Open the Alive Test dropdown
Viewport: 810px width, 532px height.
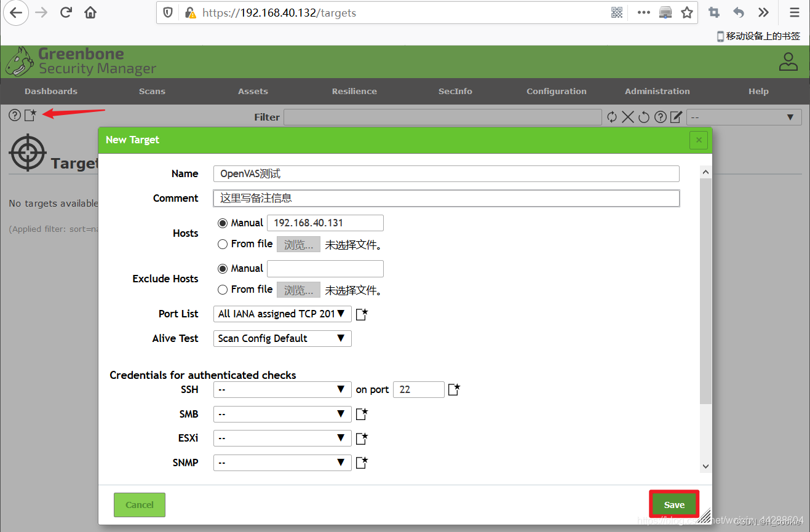click(282, 338)
